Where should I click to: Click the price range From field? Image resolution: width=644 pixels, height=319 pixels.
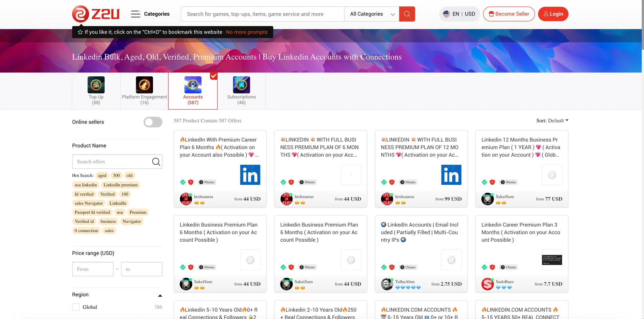(93, 269)
